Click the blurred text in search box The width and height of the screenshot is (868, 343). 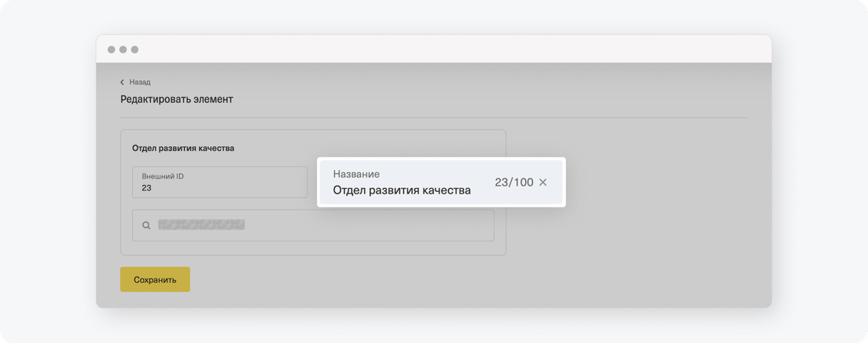(x=201, y=225)
